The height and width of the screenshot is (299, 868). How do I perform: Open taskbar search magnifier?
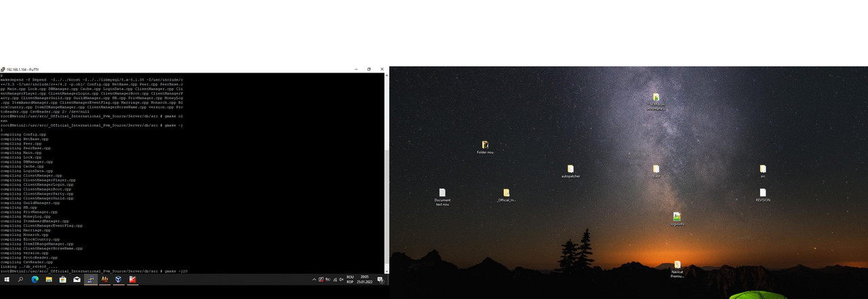tap(20, 279)
